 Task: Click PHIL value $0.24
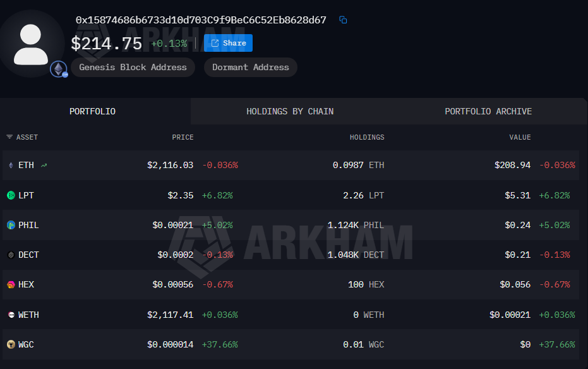click(517, 225)
